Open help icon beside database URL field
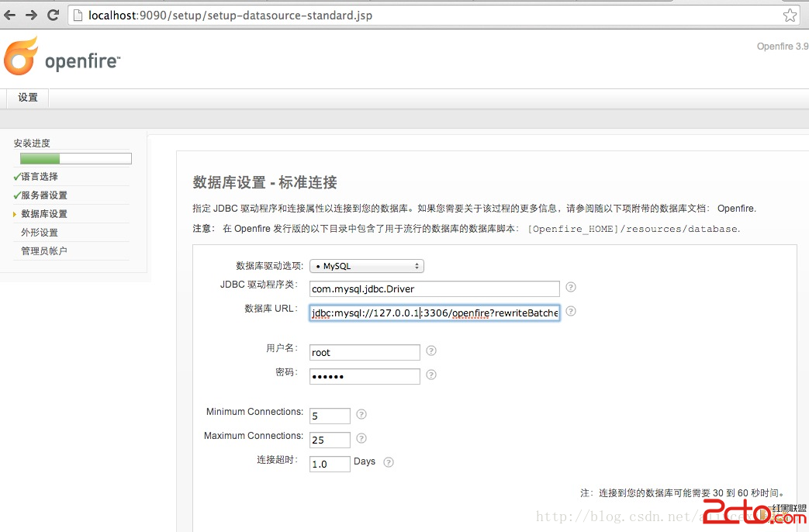The width and height of the screenshot is (809, 532). tap(571, 311)
